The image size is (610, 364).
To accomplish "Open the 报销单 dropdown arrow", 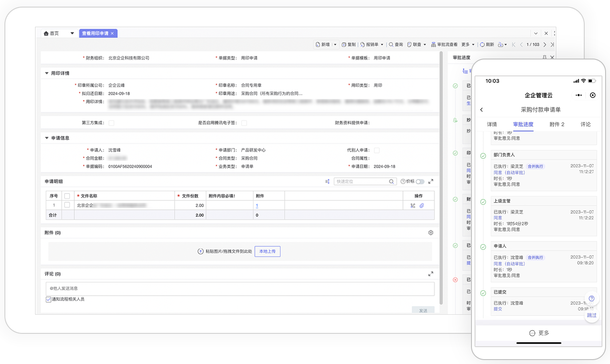I will point(382,45).
